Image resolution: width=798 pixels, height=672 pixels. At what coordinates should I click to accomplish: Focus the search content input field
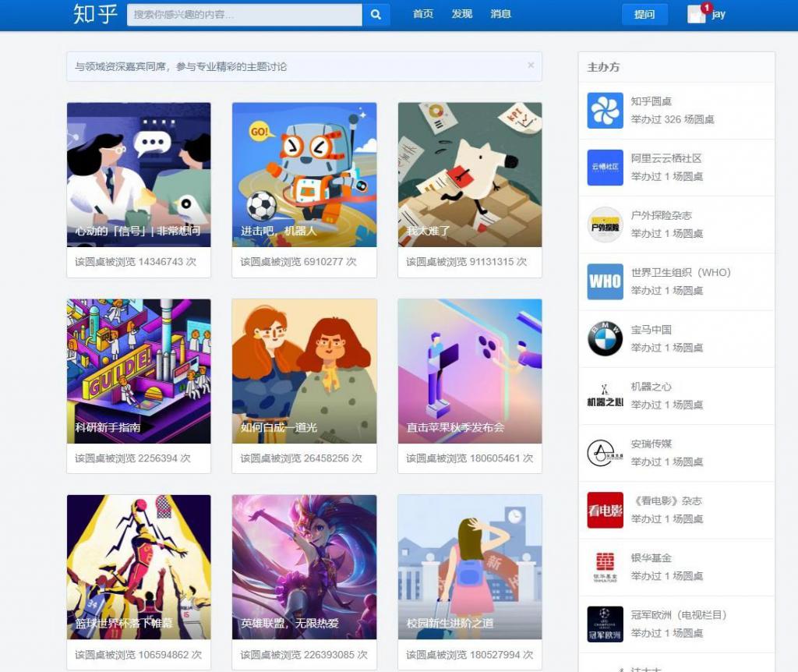click(x=244, y=15)
